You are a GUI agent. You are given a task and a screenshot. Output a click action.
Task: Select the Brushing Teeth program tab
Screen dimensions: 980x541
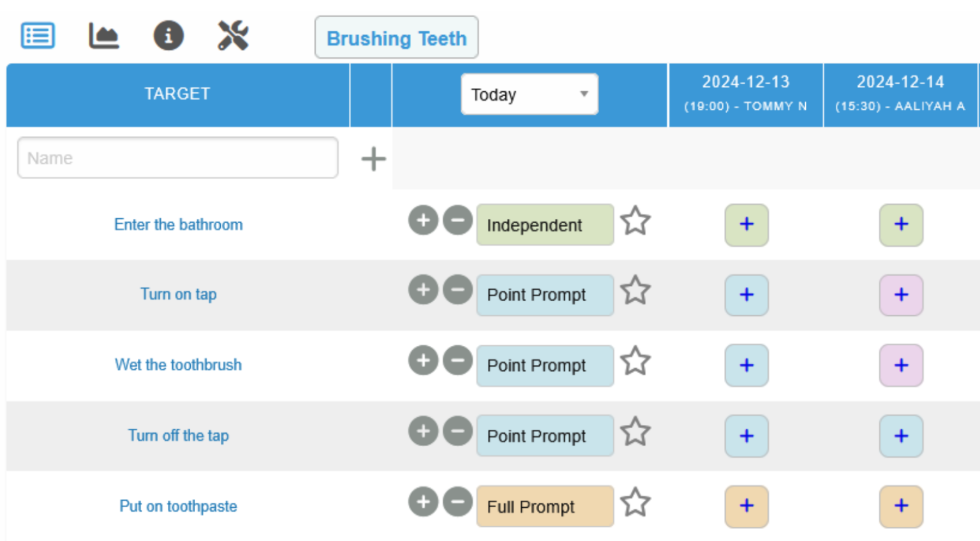396,38
